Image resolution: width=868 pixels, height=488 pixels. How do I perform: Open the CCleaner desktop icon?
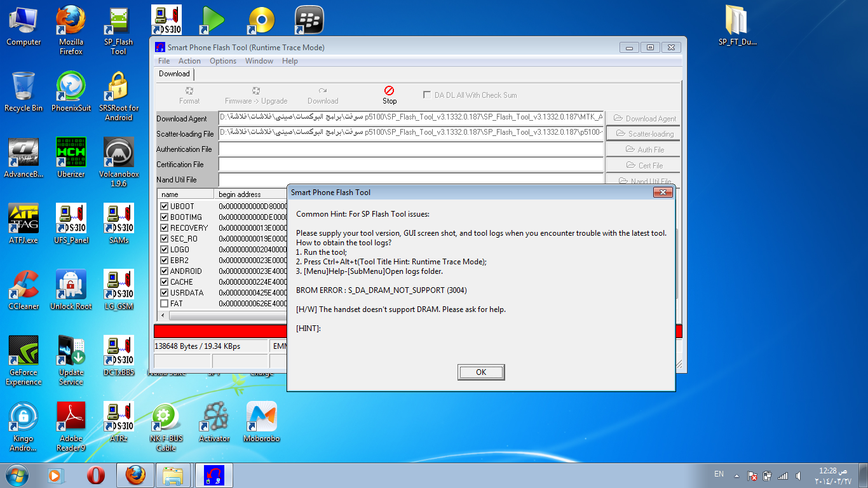point(24,290)
